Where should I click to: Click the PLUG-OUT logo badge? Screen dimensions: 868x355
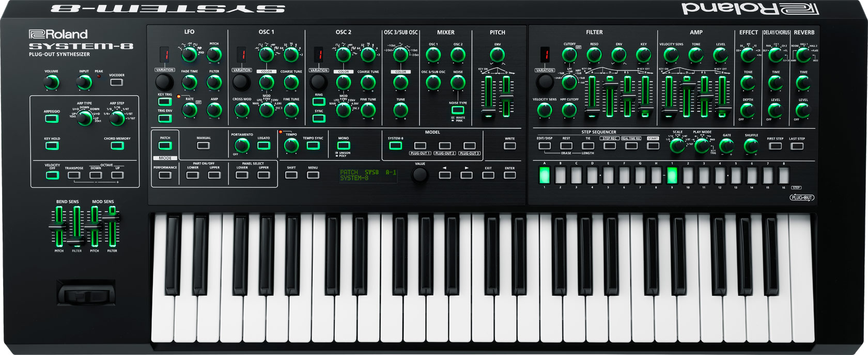[x=801, y=198]
